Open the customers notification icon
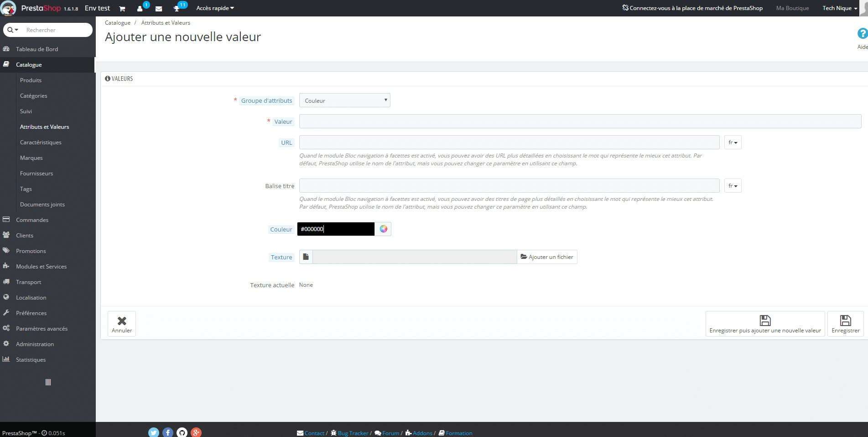The height and width of the screenshot is (437, 868). (x=140, y=9)
